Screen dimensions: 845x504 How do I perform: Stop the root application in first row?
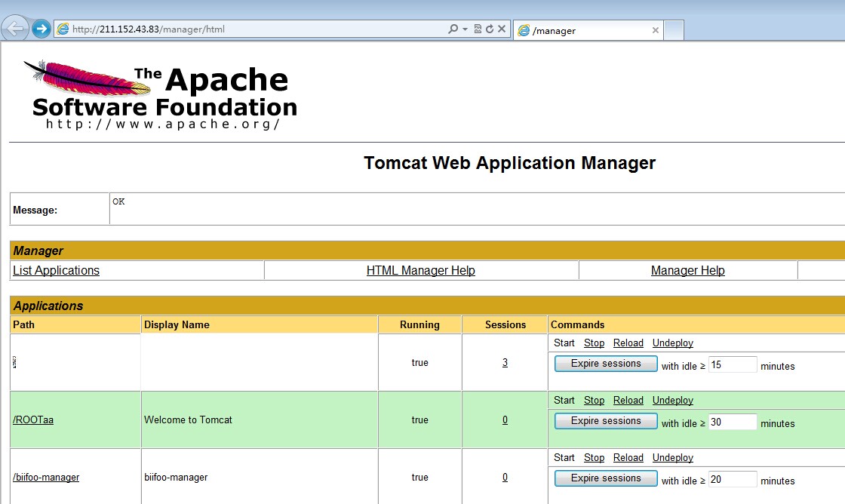pyautogui.click(x=594, y=343)
